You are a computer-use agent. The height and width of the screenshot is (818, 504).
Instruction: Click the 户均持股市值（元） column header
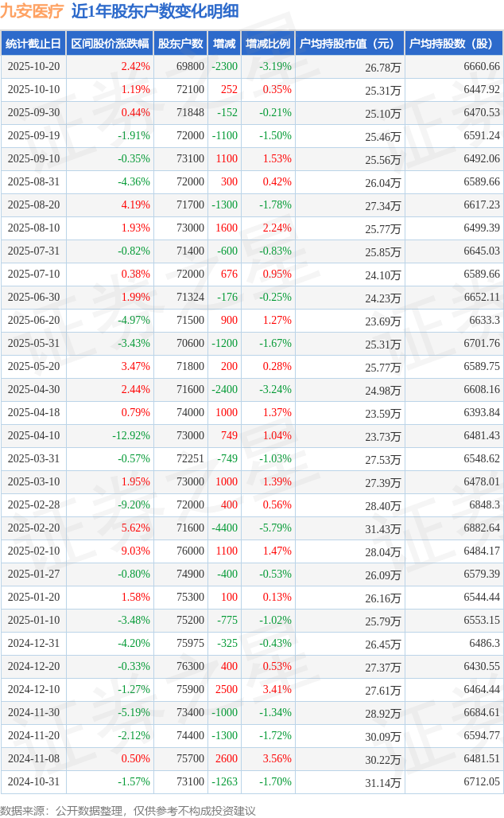[349, 44]
